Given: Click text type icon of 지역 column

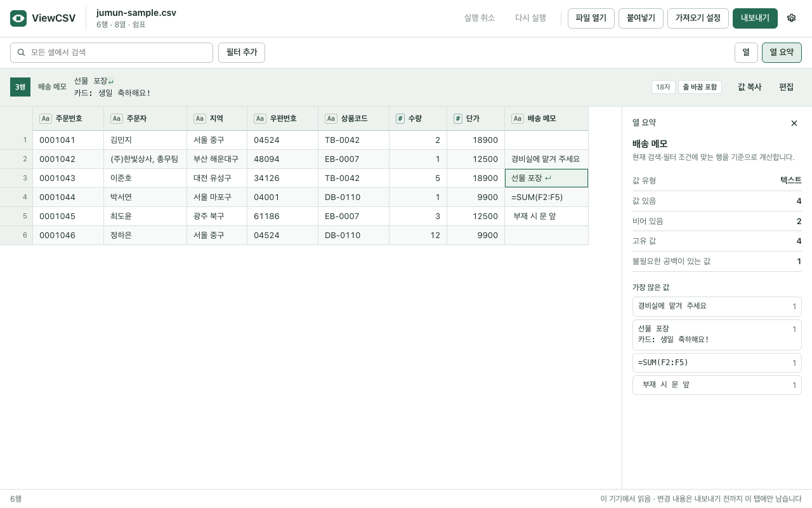Looking at the screenshot, I should point(200,119).
